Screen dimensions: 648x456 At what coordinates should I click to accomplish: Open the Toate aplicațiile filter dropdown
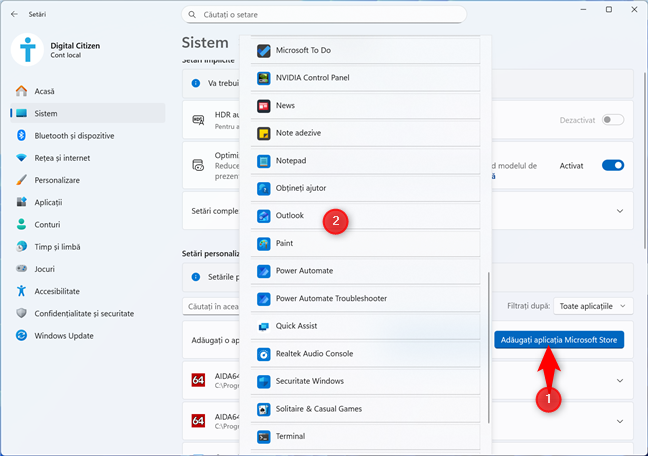tap(595, 306)
